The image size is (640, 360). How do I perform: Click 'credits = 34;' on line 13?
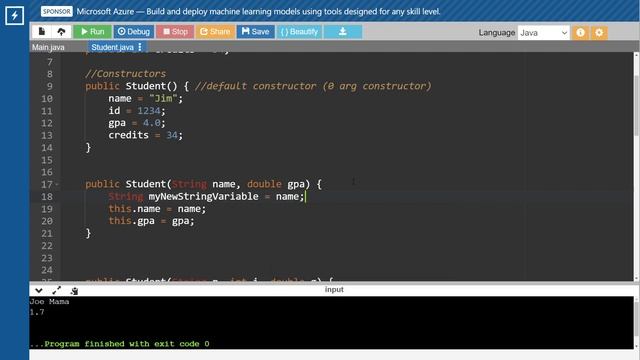[x=146, y=135]
